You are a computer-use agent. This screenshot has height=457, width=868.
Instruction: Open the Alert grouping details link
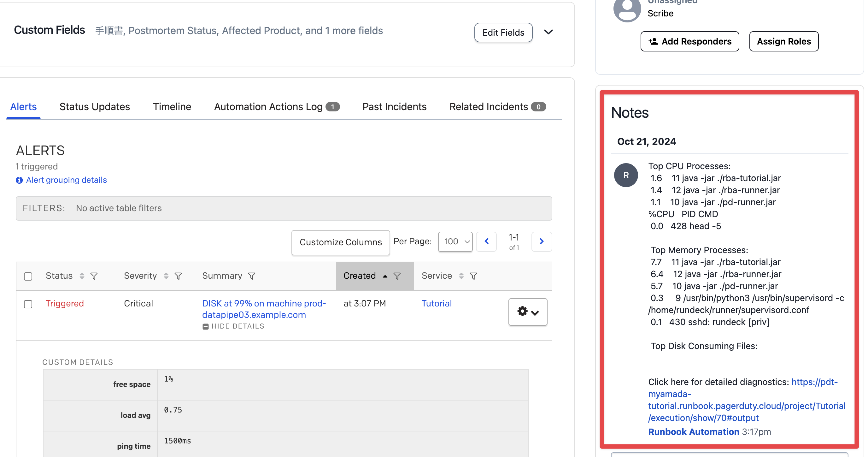[66, 180]
